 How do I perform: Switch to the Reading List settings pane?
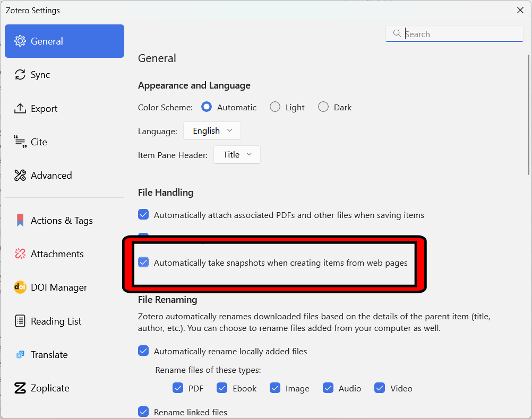56,321
